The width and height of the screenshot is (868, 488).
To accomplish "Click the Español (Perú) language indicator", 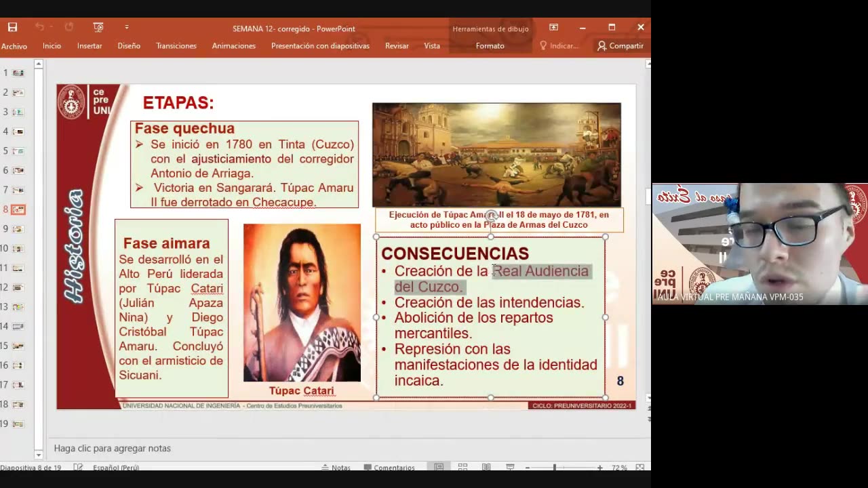I will tap(116, 468).
